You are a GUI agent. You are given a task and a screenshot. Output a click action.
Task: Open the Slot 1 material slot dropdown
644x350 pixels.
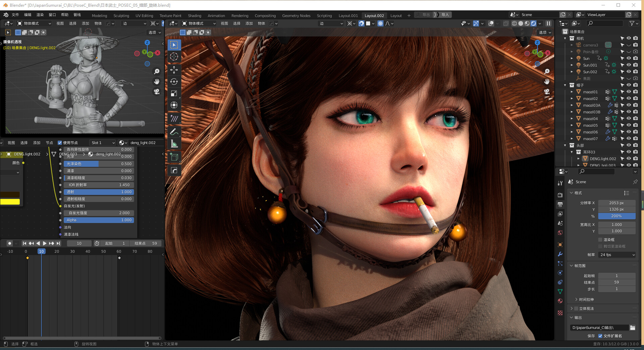point(103,143)
